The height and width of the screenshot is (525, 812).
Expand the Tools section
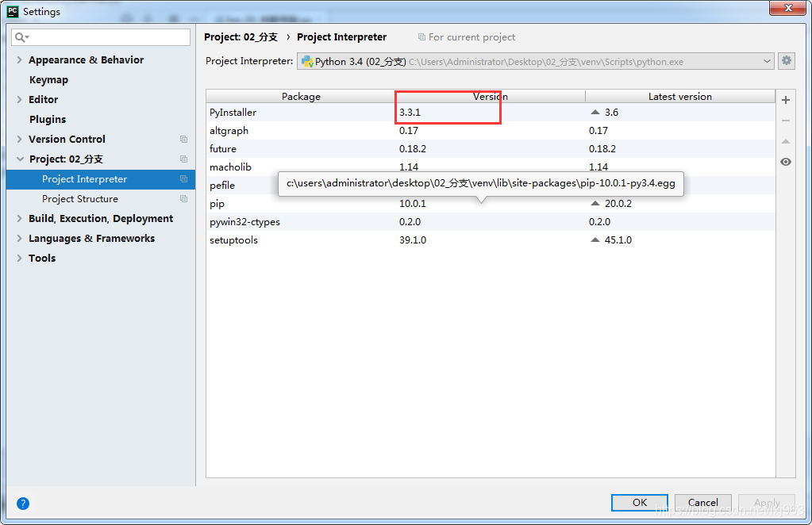tap(19, 258)
